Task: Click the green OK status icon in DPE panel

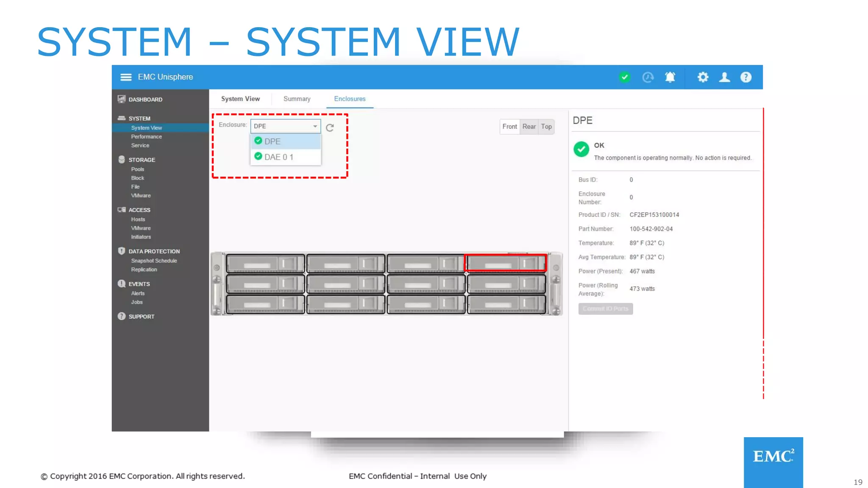Action: point(581,149)
